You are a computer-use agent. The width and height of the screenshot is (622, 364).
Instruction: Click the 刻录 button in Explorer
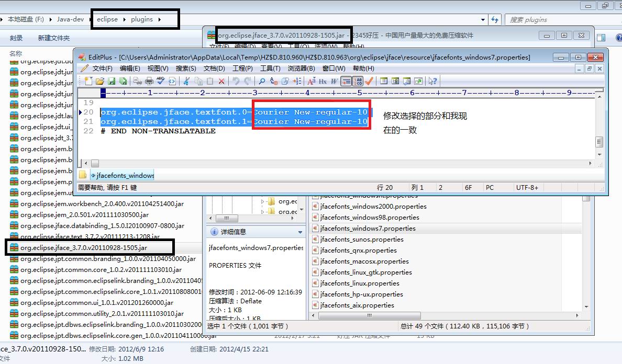point(16,38)
